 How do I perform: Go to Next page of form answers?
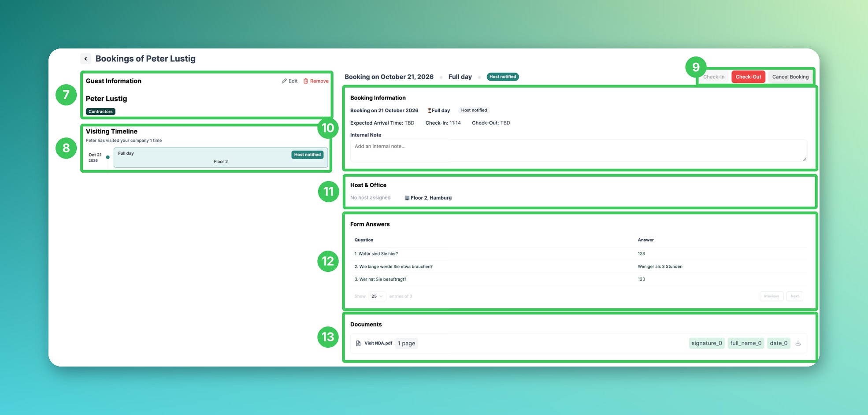point(794,296)
